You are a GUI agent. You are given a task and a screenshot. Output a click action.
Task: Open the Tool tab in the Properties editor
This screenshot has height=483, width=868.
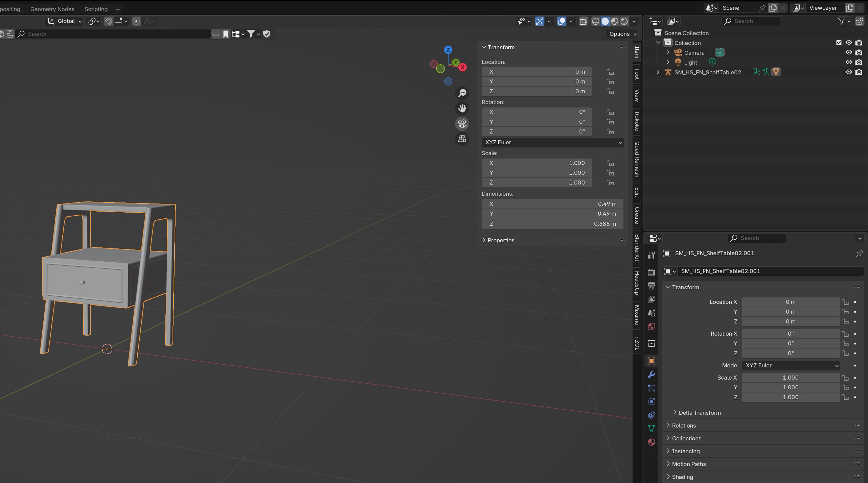(x=651, y=255)
